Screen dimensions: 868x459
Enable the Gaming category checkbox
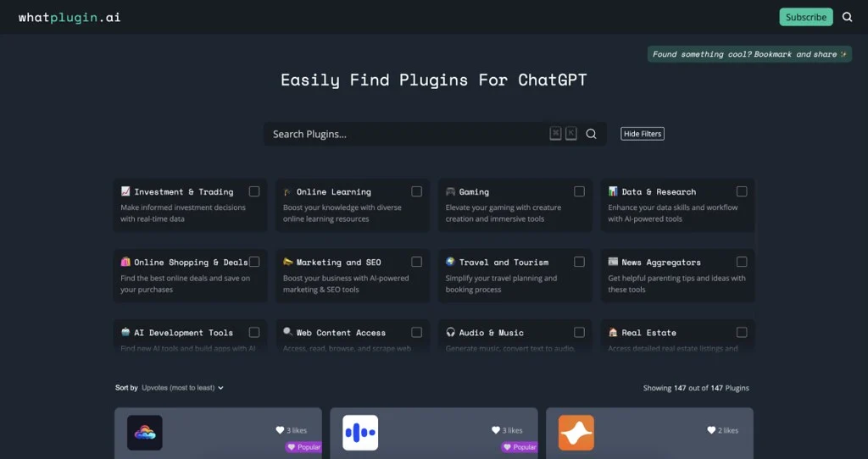[579, 191]
